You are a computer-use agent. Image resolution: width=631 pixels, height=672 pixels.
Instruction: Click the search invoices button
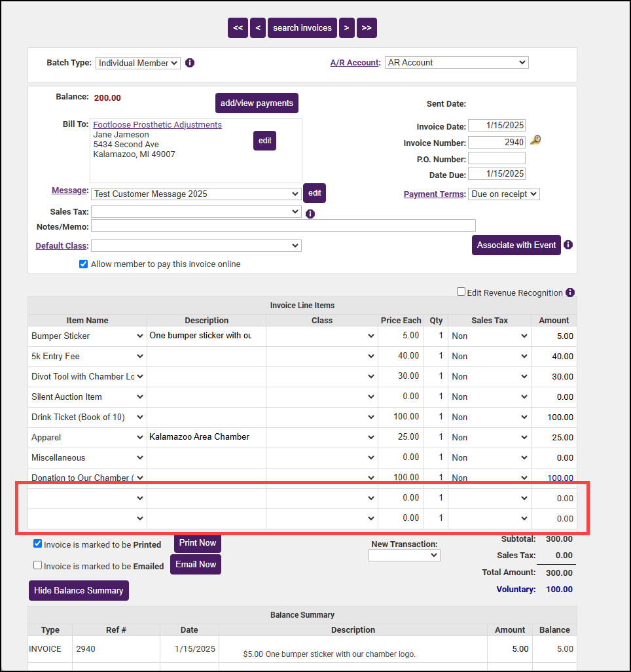(302, 27)
